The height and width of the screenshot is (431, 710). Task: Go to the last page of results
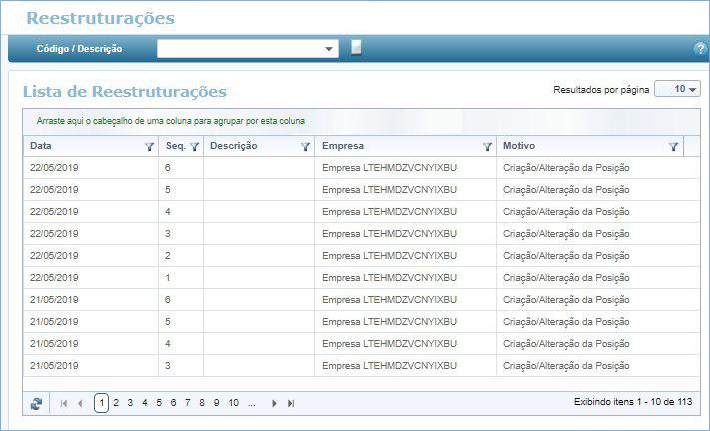(x=291, y=403)
